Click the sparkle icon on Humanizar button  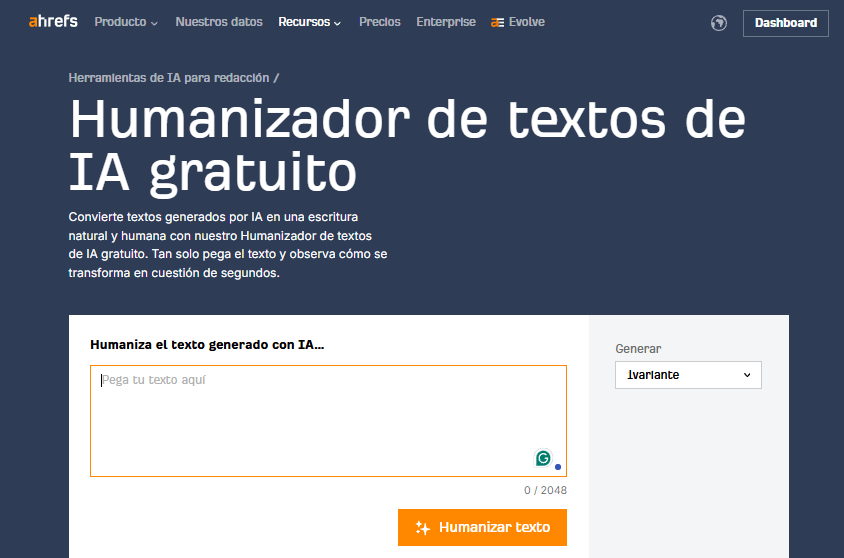pyautogui.click(x=423, y=528)
